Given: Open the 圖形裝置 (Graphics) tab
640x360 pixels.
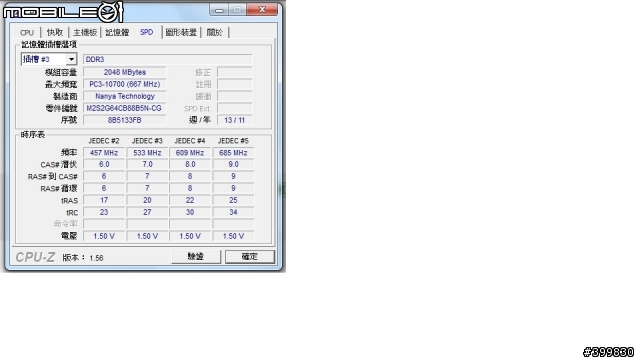Looking at the screenshot, I should click(x=181, y=32).
